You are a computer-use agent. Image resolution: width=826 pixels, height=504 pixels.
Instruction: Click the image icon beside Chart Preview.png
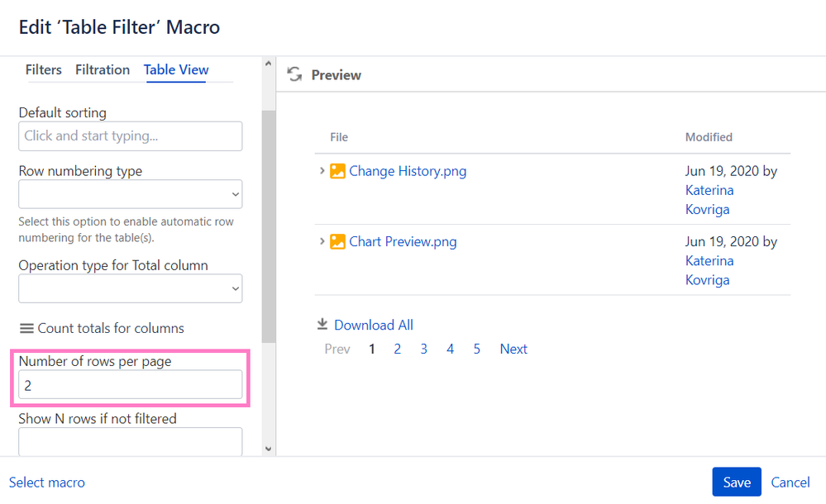click(x=337, y=242)
